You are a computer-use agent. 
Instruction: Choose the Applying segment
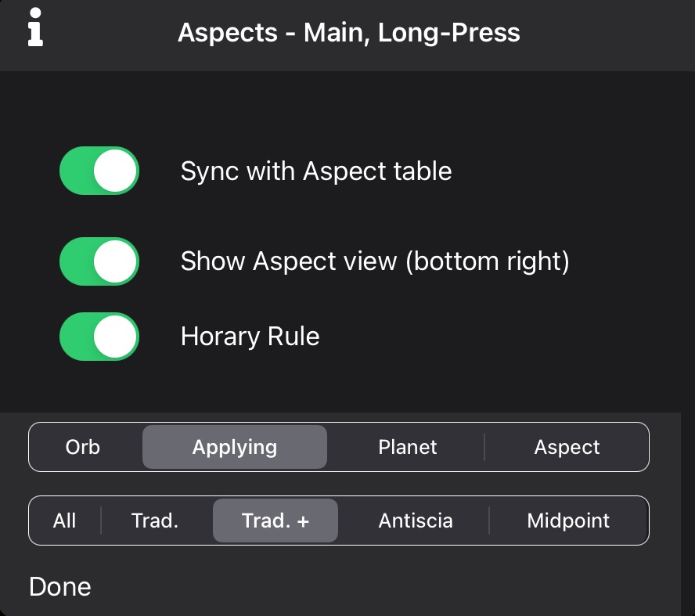coord(234,447)
